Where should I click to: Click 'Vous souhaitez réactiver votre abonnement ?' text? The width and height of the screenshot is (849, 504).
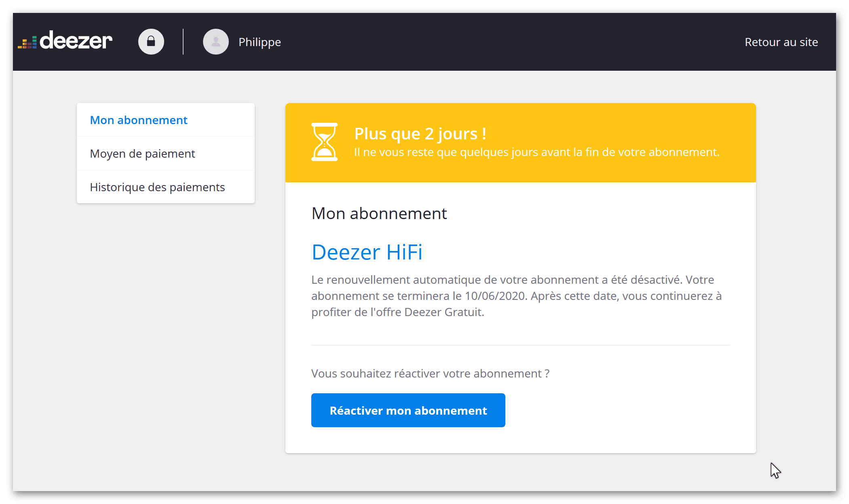431,373
